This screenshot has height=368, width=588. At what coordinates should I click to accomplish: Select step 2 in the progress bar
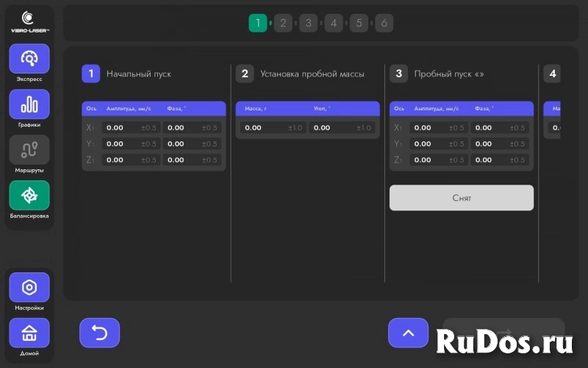tap(283, 24)
